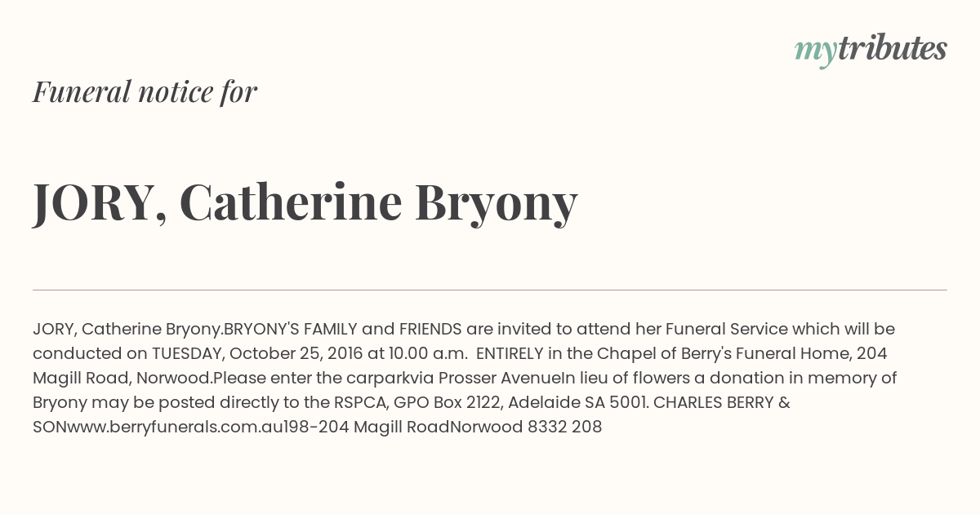Click the green 'my' part of logo
This screenshot has height=514, width=980.
[816, 51]
